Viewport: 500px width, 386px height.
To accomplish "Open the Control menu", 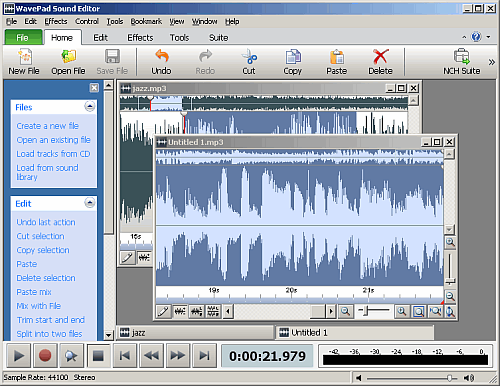I will coord(87,21).
